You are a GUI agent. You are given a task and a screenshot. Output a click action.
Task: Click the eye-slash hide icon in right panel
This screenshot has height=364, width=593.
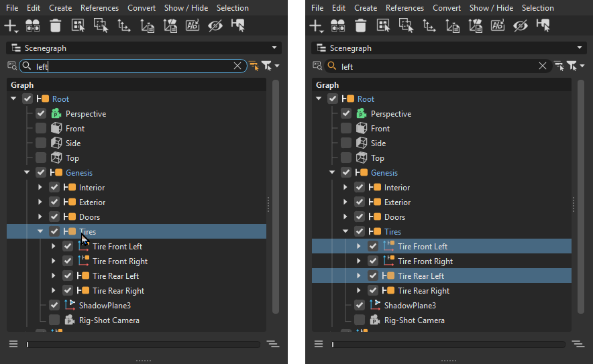(x=520, y=25)
